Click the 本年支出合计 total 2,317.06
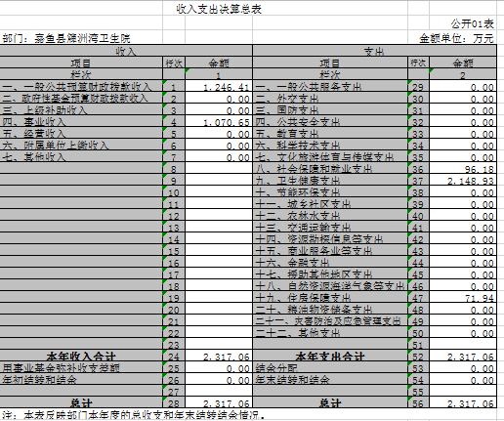This screenshot has width=504, height=421. pos(463,356)
